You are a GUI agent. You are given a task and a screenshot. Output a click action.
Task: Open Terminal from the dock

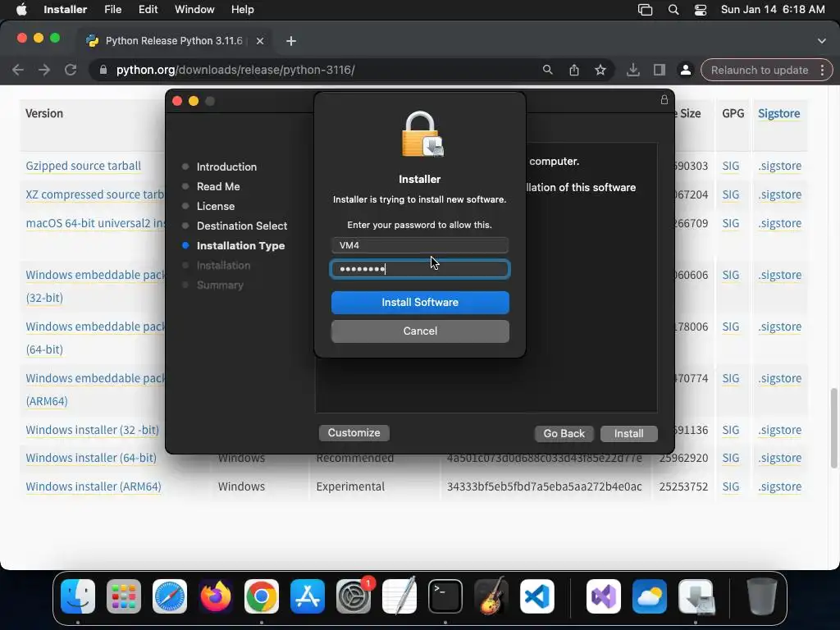(445, 596)
